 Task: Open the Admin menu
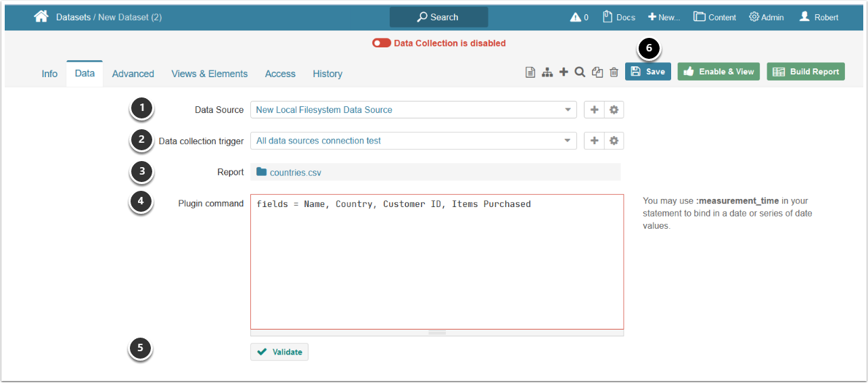click(766, 17)
